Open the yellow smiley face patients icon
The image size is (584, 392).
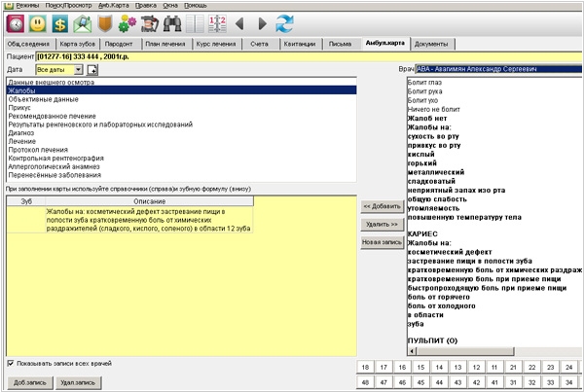[x=38, y=23]
